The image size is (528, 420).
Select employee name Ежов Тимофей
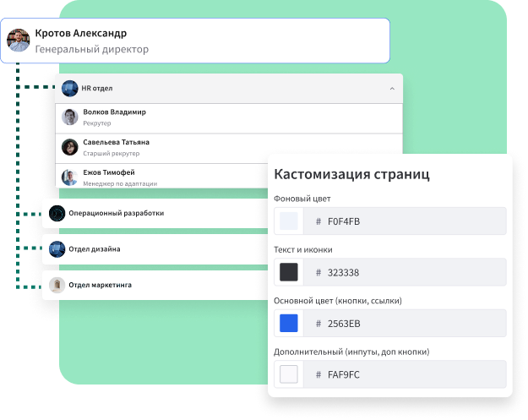[109, 172]
